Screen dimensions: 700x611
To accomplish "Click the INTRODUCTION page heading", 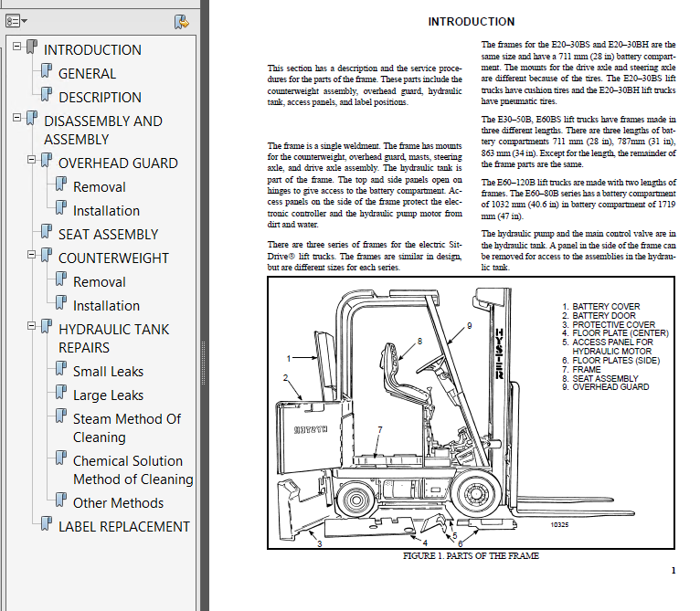I will [471, 21].
